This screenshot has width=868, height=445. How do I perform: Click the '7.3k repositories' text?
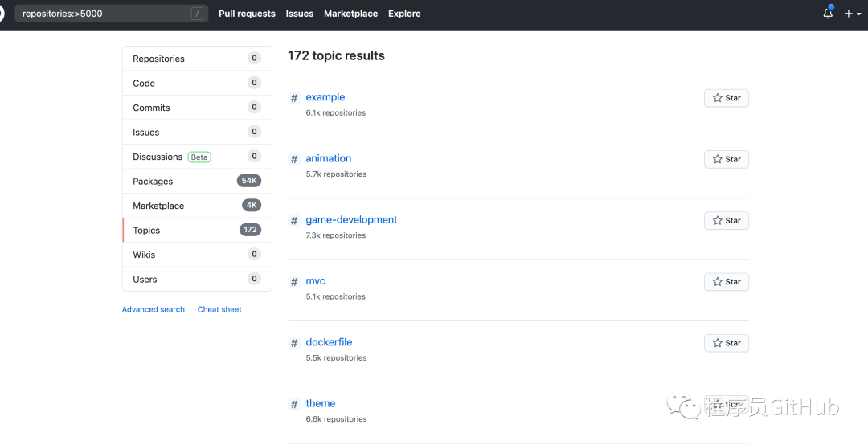pos(335,235)
